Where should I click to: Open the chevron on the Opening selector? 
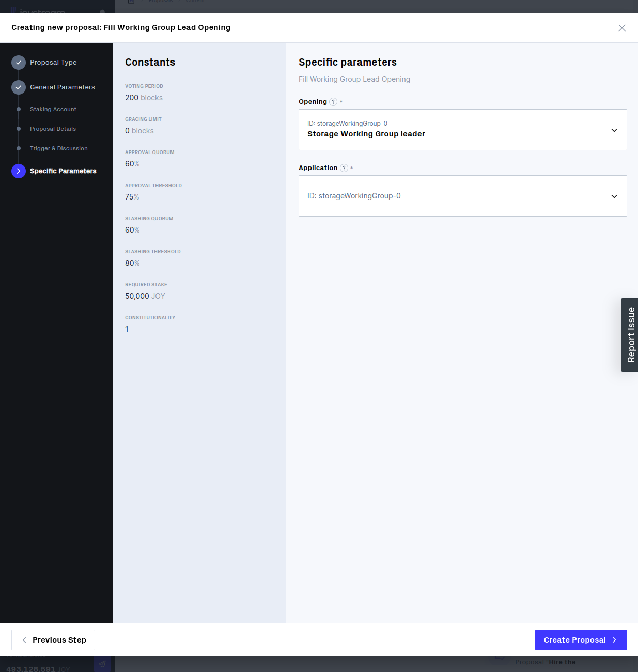click(x=614, y=130)
